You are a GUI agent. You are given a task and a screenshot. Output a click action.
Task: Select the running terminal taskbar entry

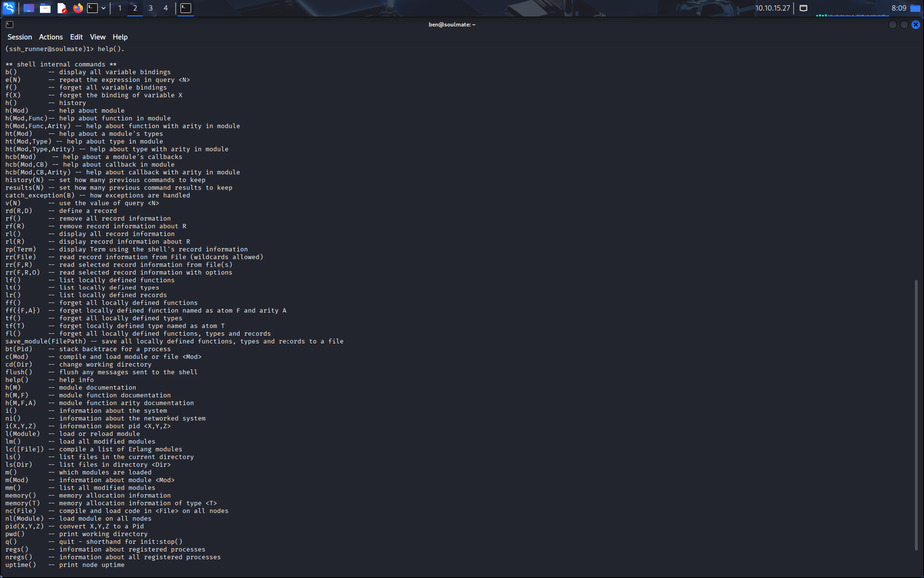click(x=186, y=8)
